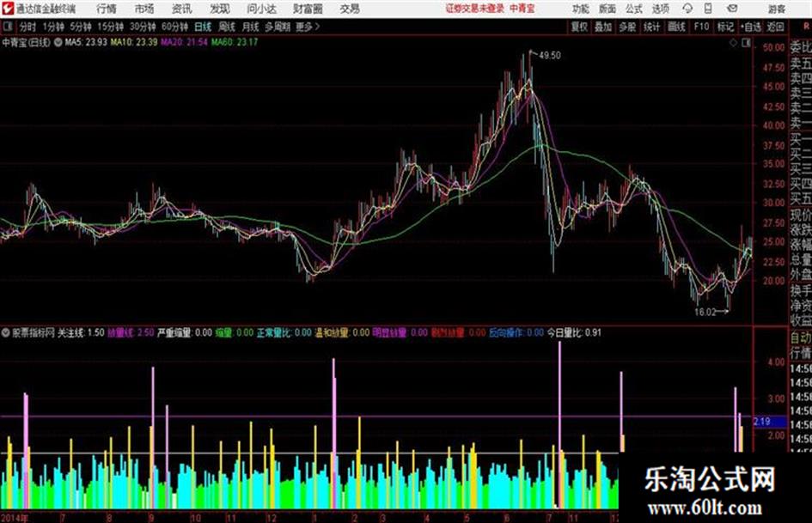Open the 版面 layout menu
This screenshot has width=812, height=523.
coord(607,9)
